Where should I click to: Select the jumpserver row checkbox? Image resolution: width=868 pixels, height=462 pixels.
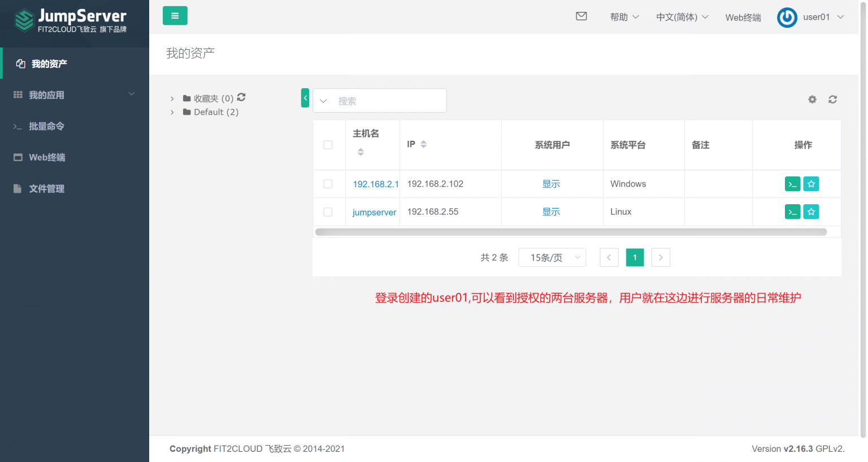[328, 211]
